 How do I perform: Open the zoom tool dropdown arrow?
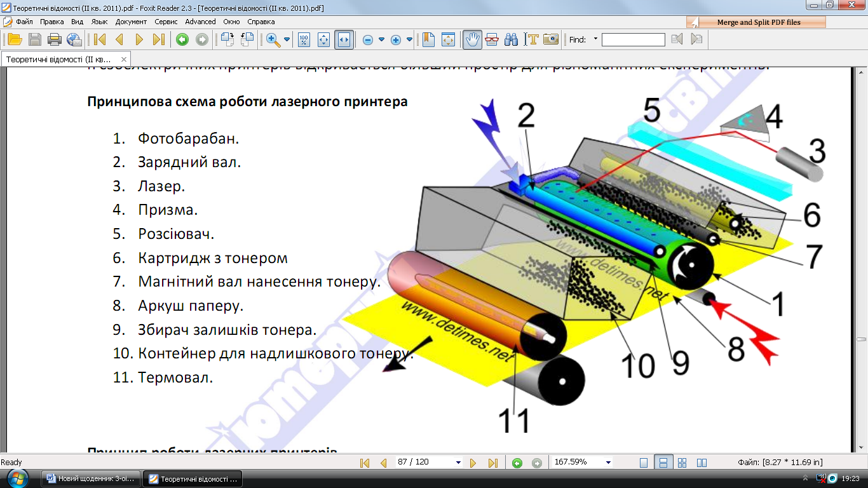287,39
